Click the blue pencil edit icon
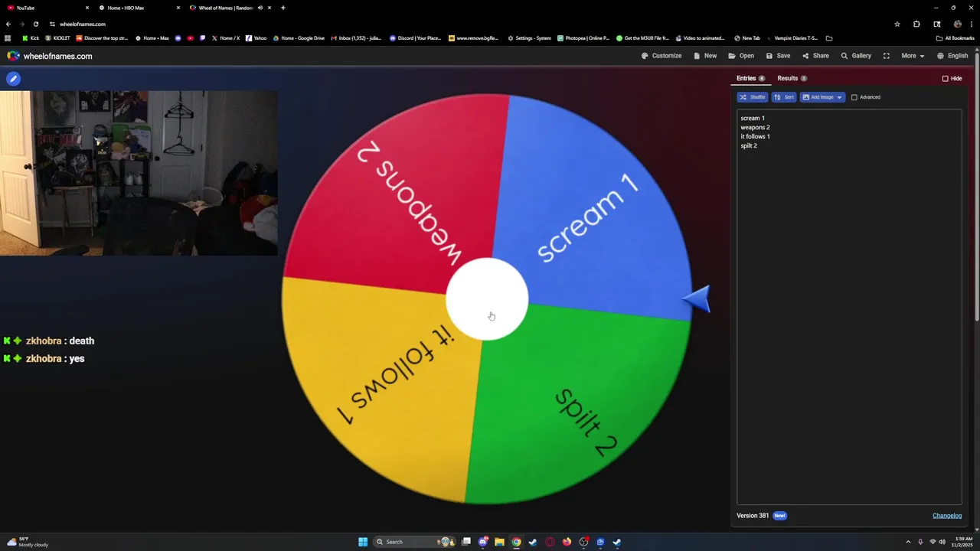The height and width of the screenshot is (551, 980). pos(13,78)
